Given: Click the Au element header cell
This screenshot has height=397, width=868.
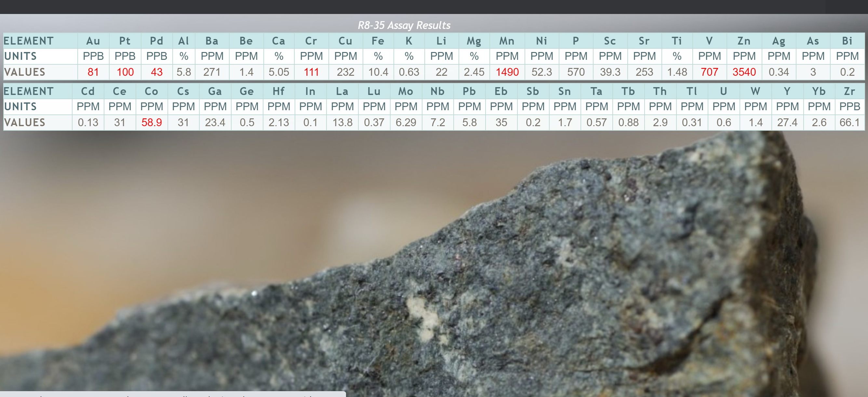Looking at the screenshot, I should (93, 41).
